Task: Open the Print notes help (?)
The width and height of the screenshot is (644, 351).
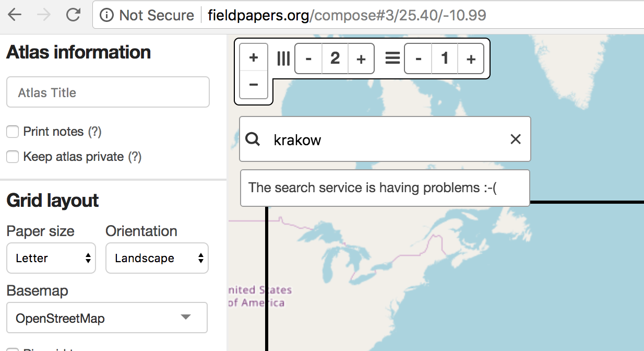Action: click(94, 132)
